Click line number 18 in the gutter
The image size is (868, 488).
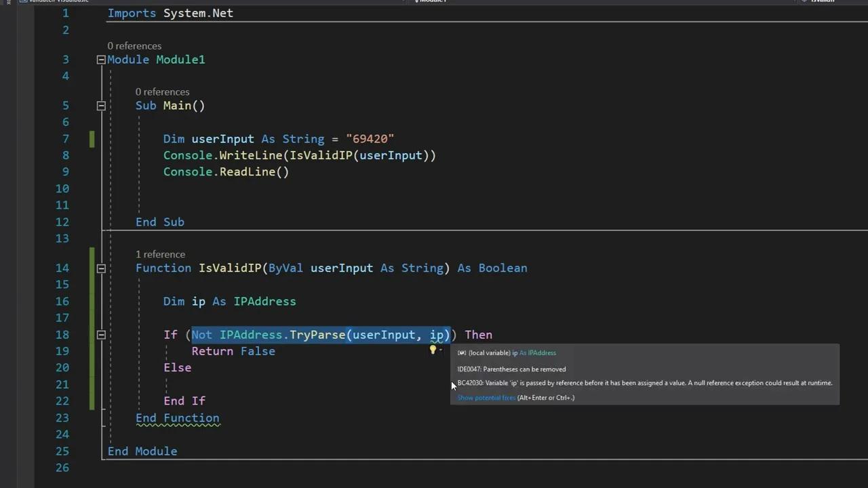click(62, 335)
